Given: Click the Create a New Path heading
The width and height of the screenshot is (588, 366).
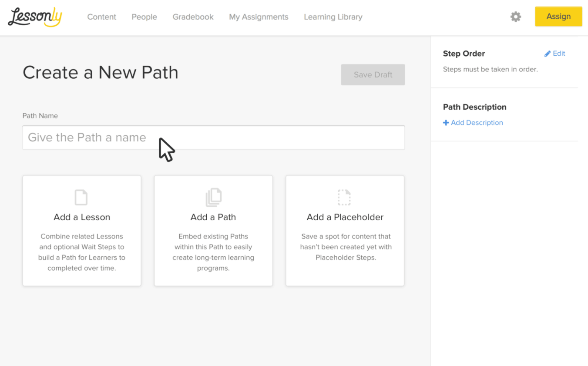Looking at the screenshot, I should point(101,72).
